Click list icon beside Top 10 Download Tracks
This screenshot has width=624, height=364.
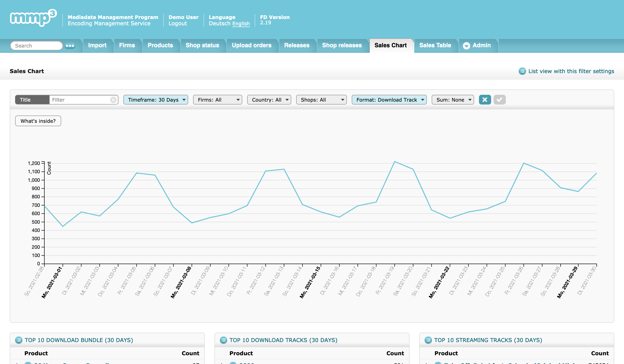[223, 340]
